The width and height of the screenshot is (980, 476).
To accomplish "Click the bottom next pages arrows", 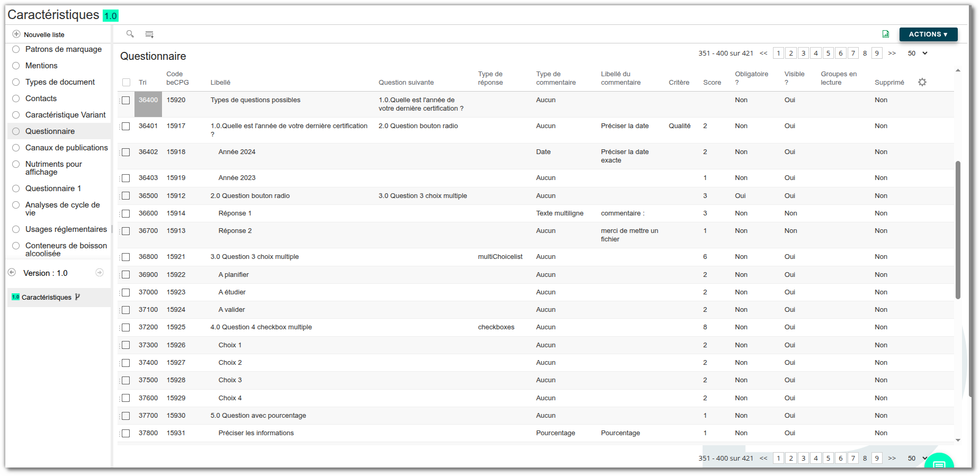I will pos(892,458).
